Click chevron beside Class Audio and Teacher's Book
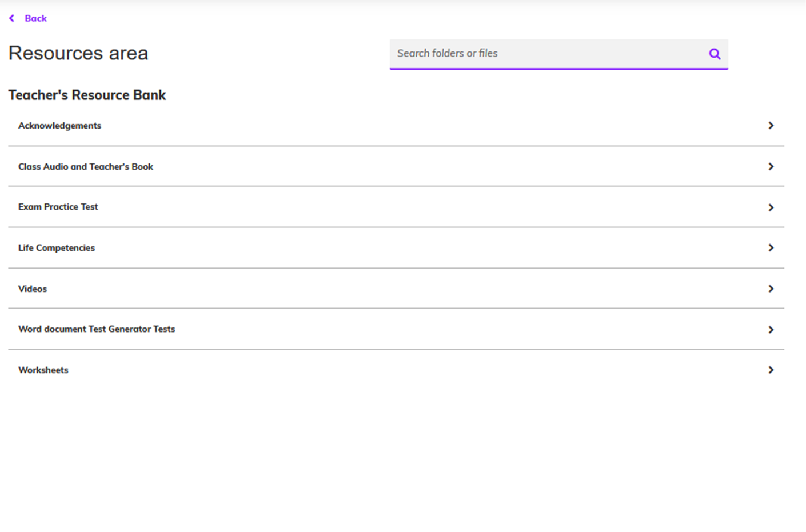This screenshot has width=806, height=532. [x=771, y=167]
